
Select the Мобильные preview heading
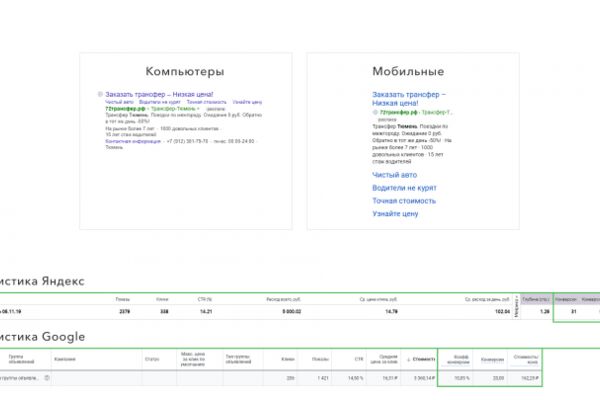pyautogui.click(x=408, y=71)
